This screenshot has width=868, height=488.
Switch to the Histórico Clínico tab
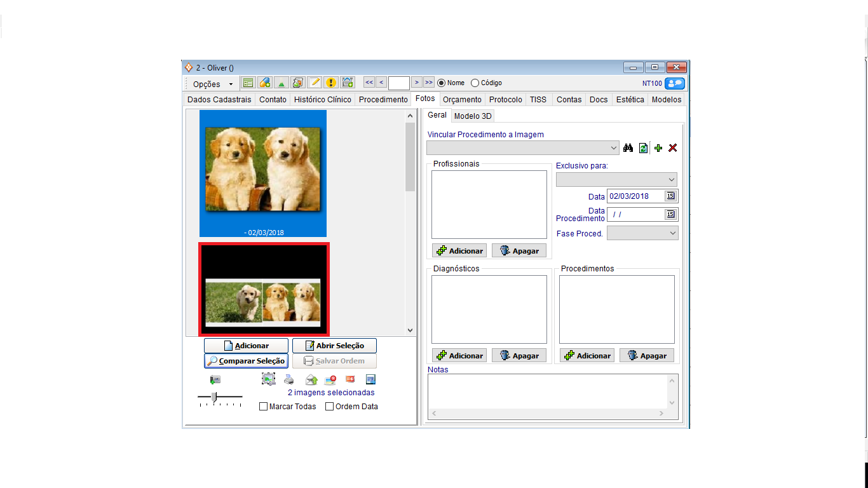point(322,100)
